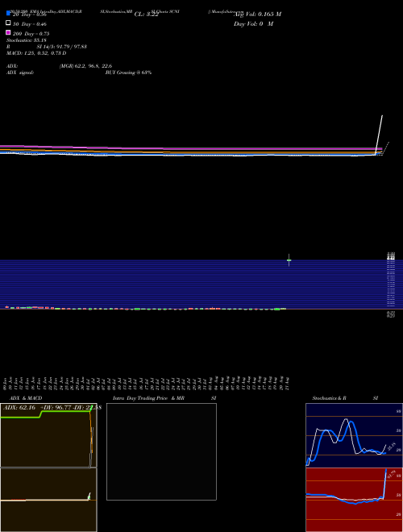Click the MACD values readout line
The width and height of the screenshot is (403, 532).
click(36, 53)
